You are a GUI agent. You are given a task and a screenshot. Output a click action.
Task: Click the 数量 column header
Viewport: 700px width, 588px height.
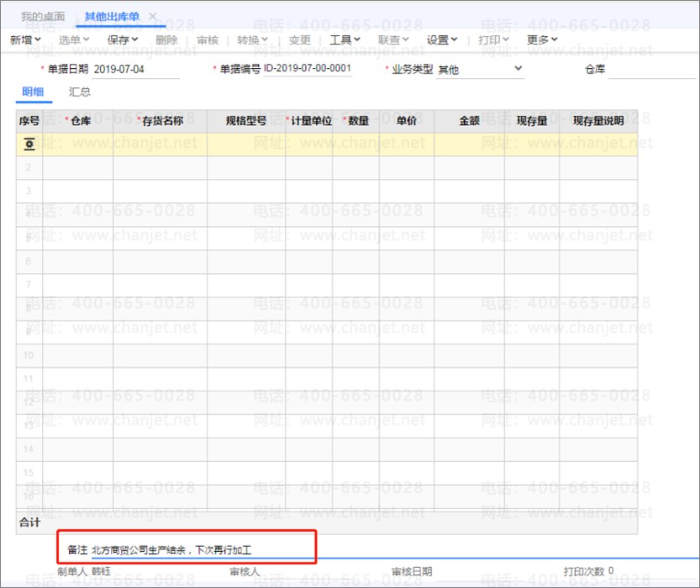point(357,121)
